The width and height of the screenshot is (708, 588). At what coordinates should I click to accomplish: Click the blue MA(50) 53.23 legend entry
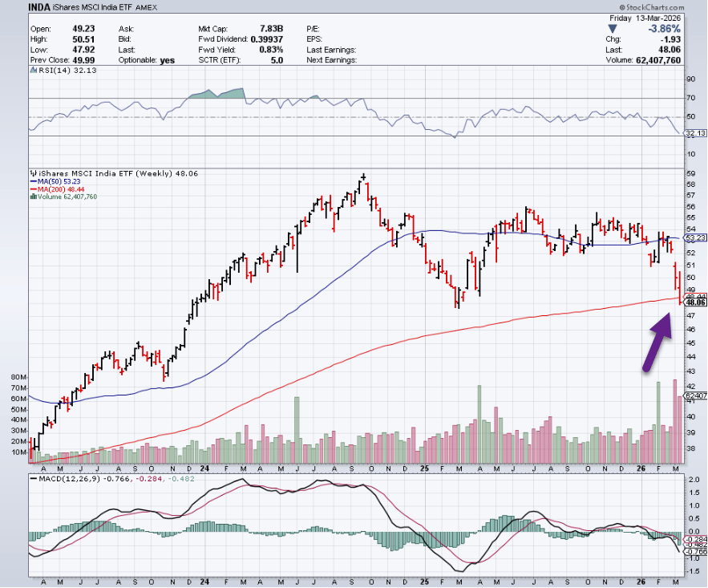click(55, 181)
